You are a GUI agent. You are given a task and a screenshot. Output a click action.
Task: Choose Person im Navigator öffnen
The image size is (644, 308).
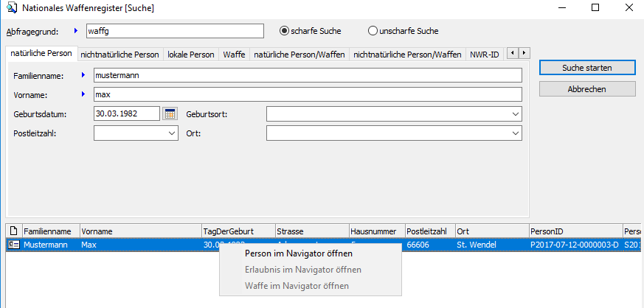(x=298, y=253)
